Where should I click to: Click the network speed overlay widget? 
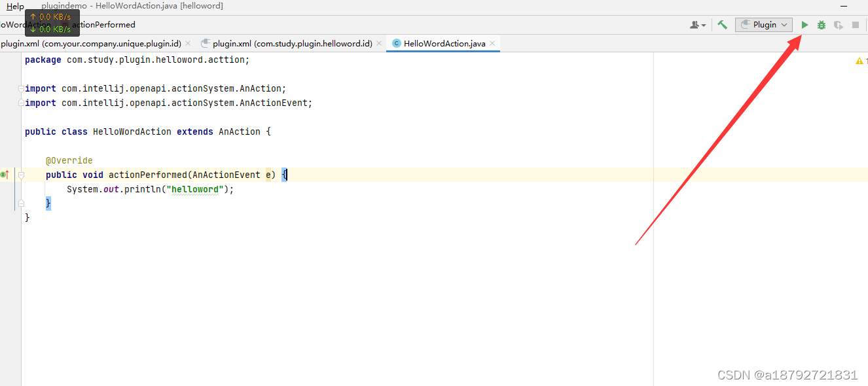coord(52,23)
